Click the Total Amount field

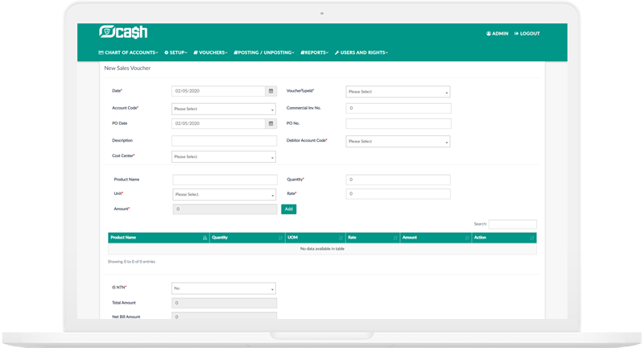click(225, 303)
